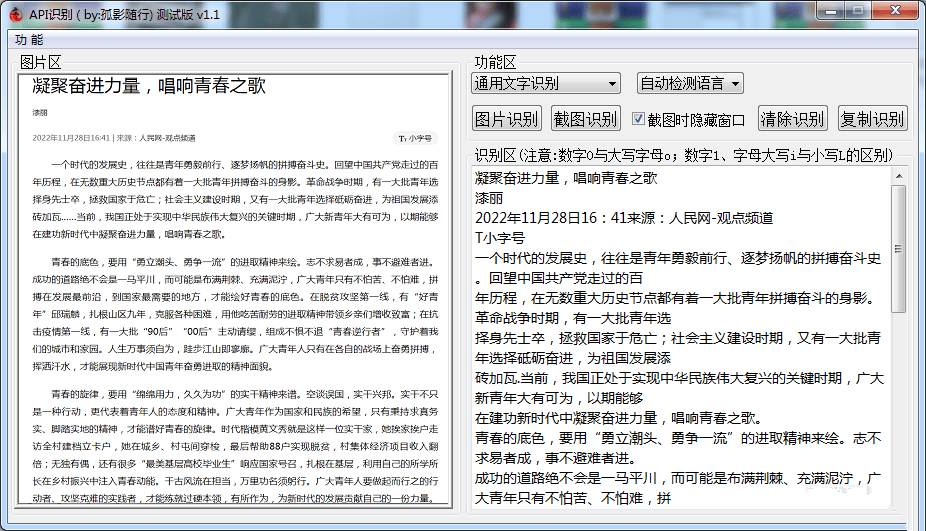Toggle the 截图时隐藏窗口 checkbox
This screenshot has height=531, width=926.
(639, 119)
